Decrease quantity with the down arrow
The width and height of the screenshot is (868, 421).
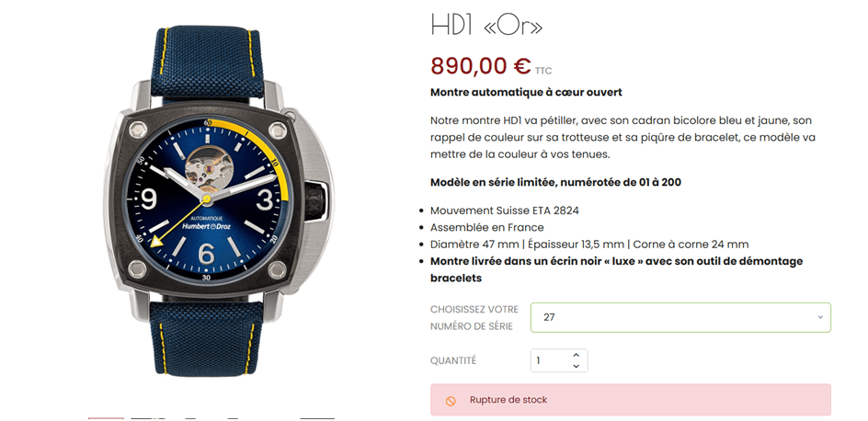pos(576,366)
